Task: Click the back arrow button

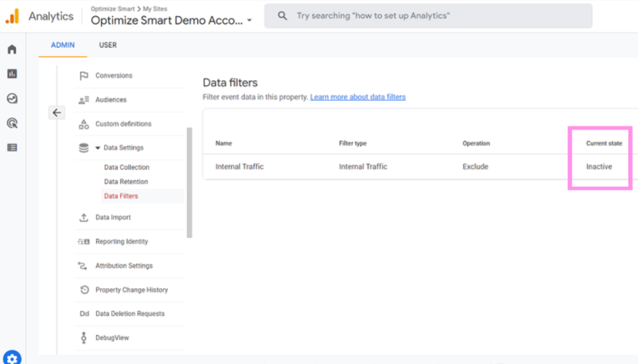Action: [x=57, y=113]
